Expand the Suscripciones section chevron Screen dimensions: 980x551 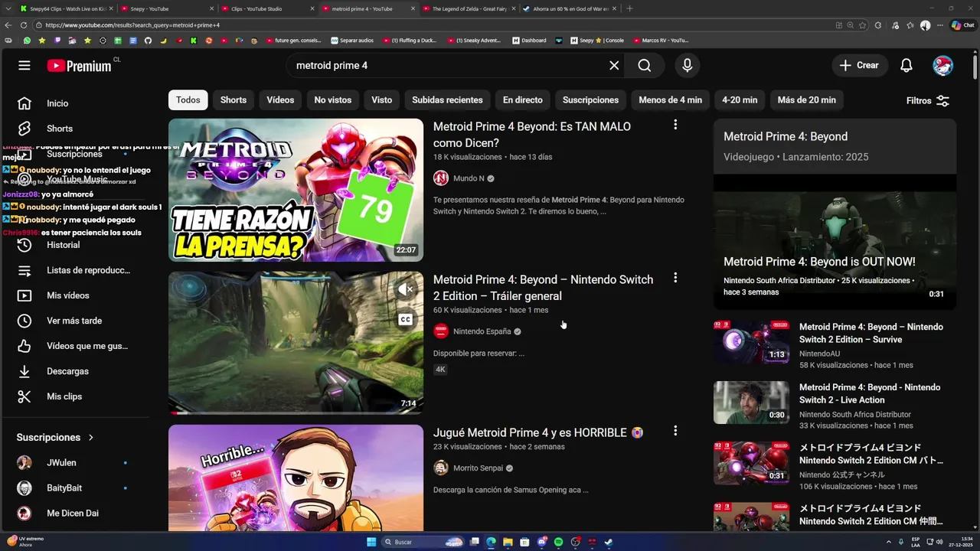click(x=90, y=438)
